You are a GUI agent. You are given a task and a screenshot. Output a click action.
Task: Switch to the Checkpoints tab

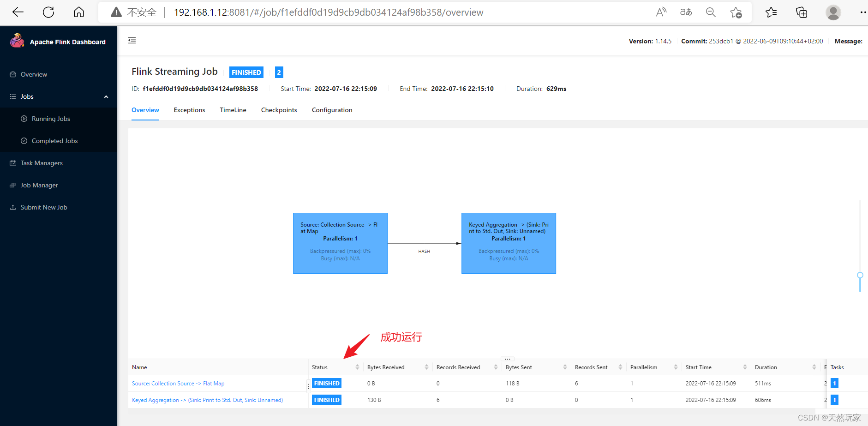(279, 110)
